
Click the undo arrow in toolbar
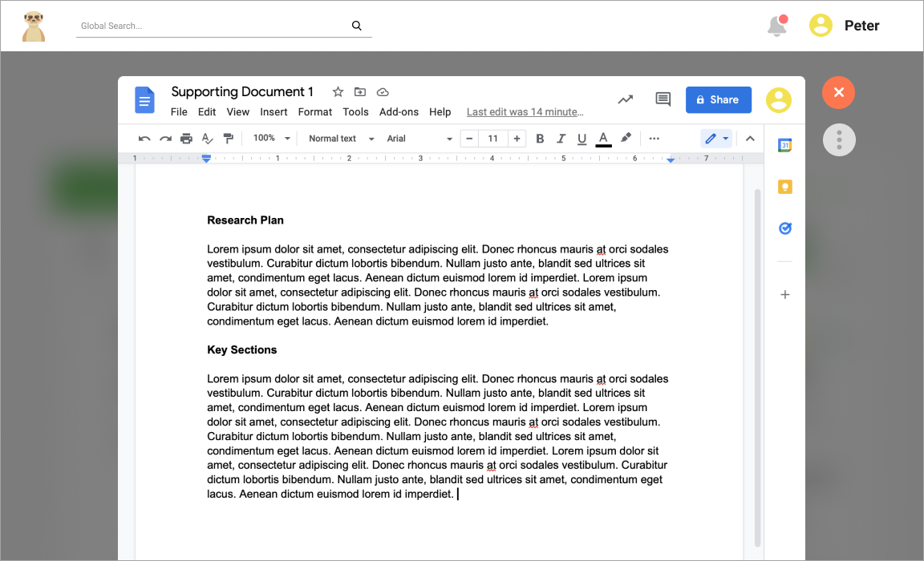(x=144, y=139)
